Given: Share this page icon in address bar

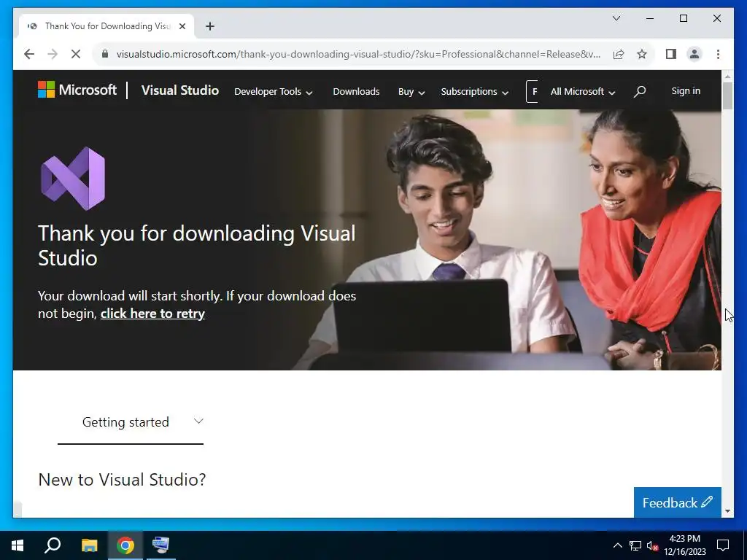Looking at the screenshot, I should [x=619, y=54].
